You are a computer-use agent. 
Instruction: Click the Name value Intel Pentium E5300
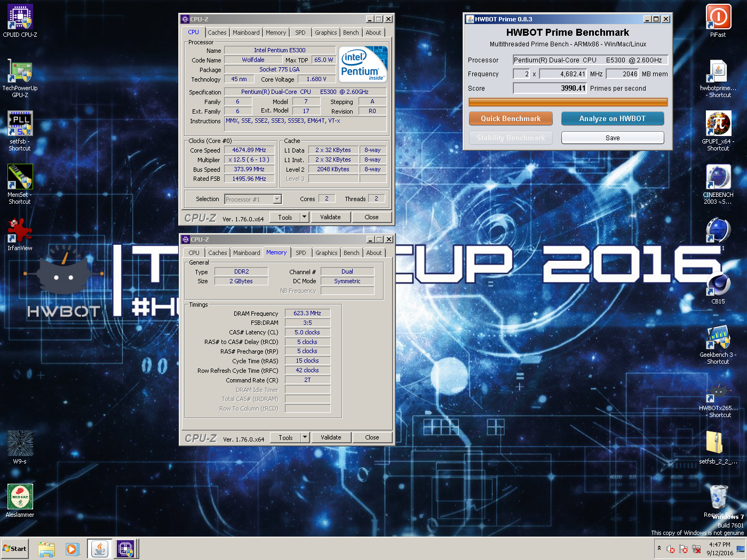[280, 50]
